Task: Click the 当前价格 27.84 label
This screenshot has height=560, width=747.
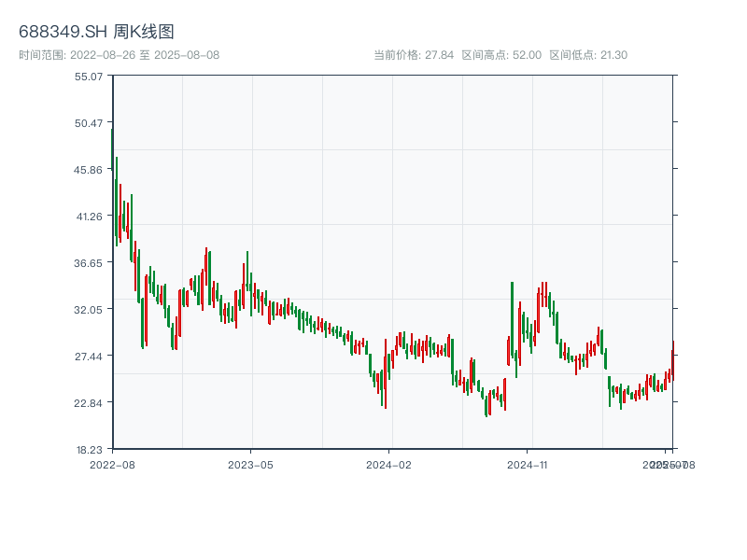Action: (414, 55)
